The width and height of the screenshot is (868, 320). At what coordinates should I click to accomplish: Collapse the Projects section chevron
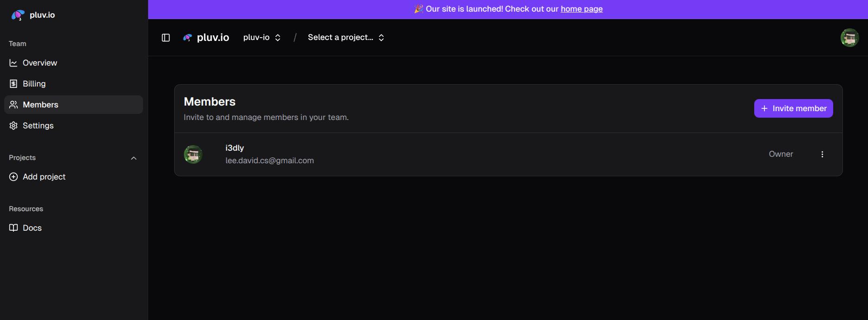(134, 158)
